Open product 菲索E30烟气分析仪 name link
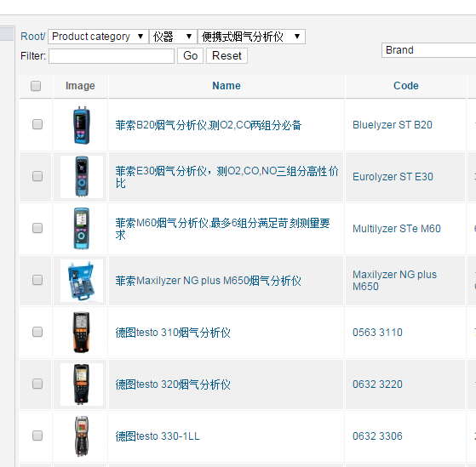This screenshot has width=476, height=467. [227, 177]
